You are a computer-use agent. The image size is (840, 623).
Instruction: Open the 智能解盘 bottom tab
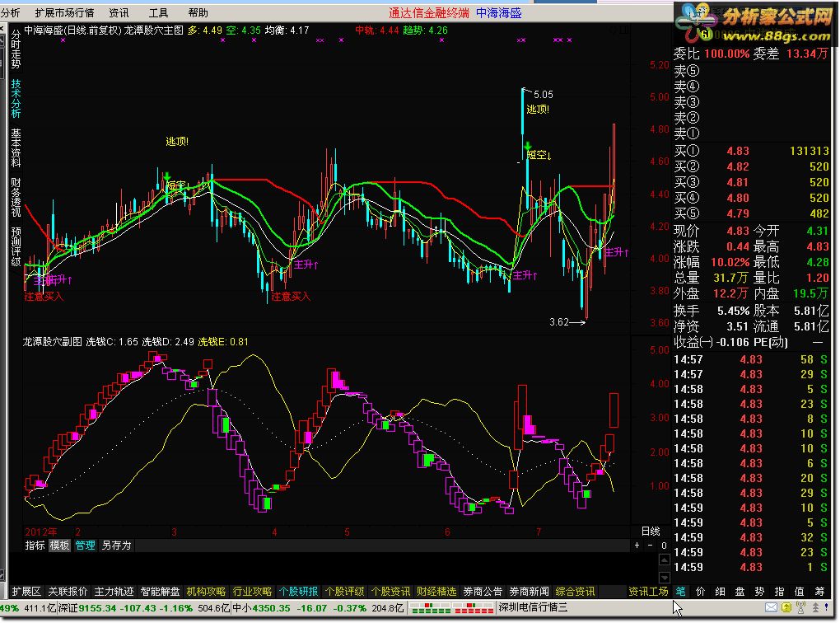[x=160, y=592]
